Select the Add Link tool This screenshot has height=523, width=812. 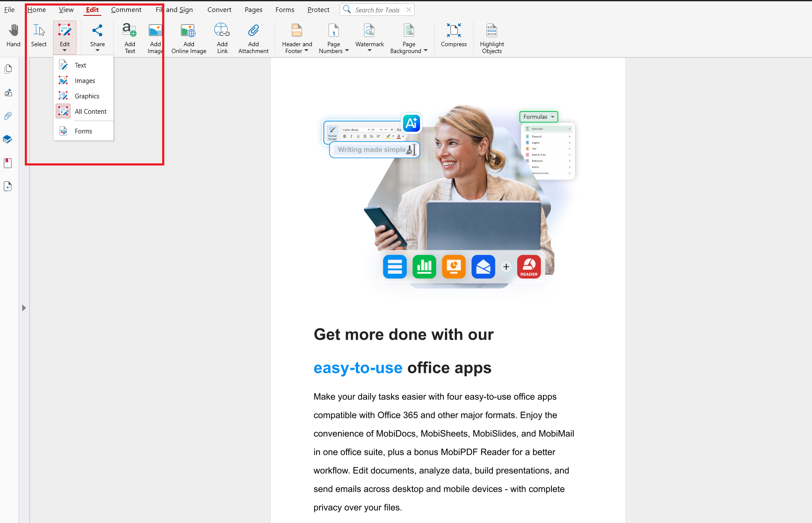(222, 37)
